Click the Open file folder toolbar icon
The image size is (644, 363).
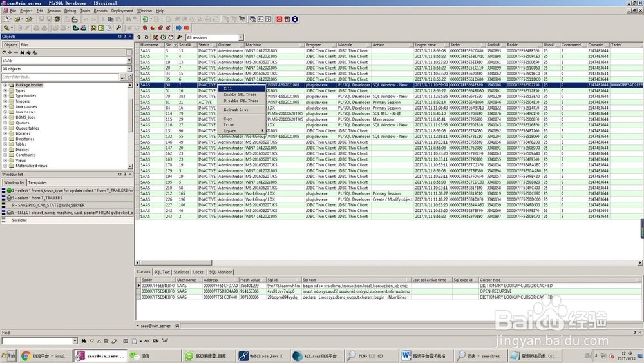(x=17, y=19)
